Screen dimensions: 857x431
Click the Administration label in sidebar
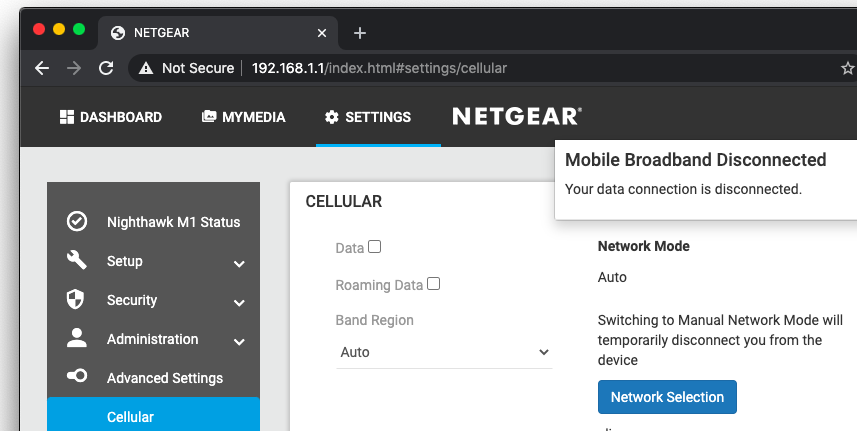pos(152,339)
